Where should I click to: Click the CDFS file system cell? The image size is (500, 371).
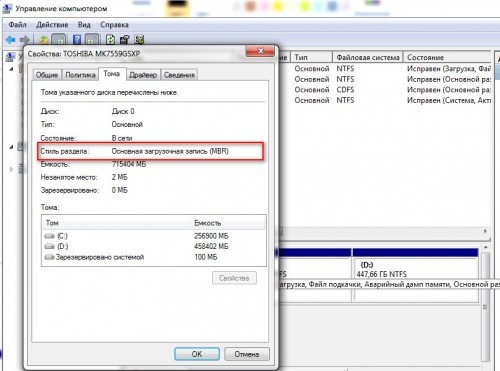click(345, 90)
